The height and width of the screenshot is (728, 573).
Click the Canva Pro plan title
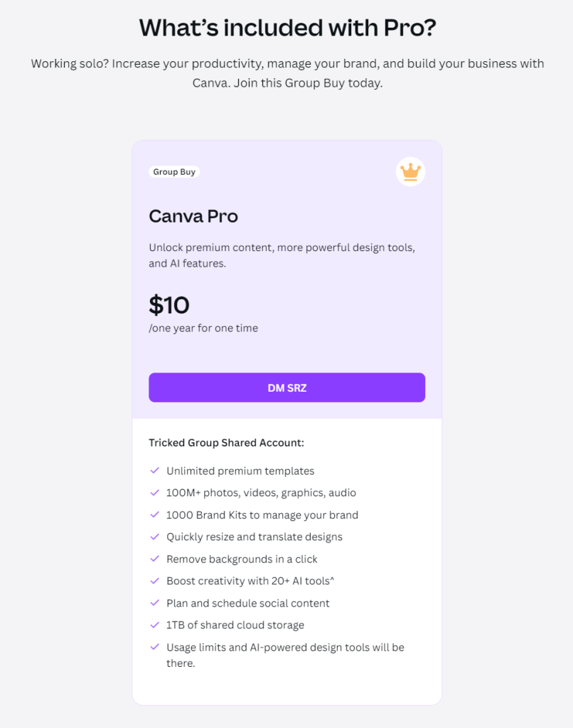pos(193,216)
